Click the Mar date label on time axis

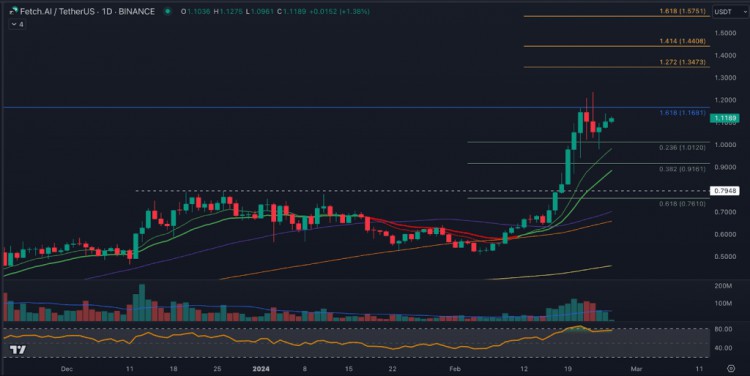[636, 369]
